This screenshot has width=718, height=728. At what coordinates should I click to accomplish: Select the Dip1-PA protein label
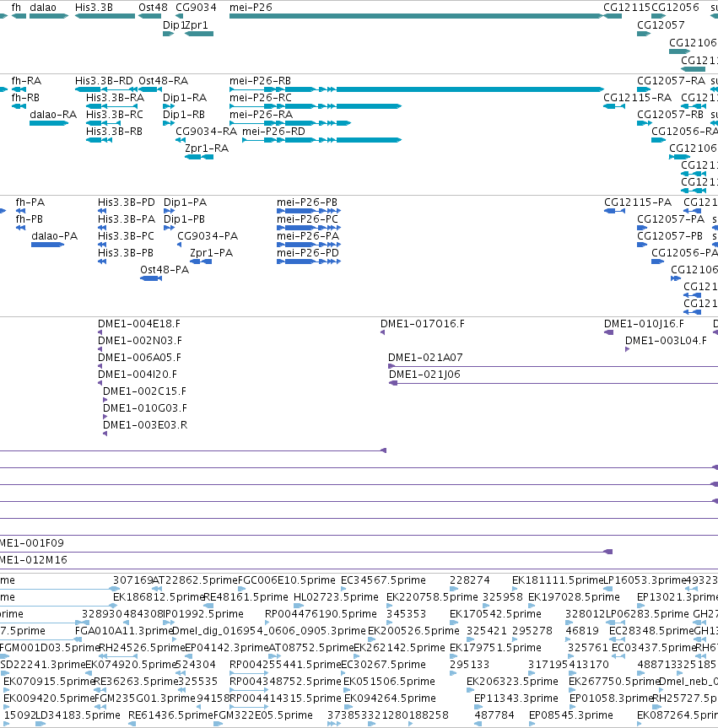(x=186, y=202)
